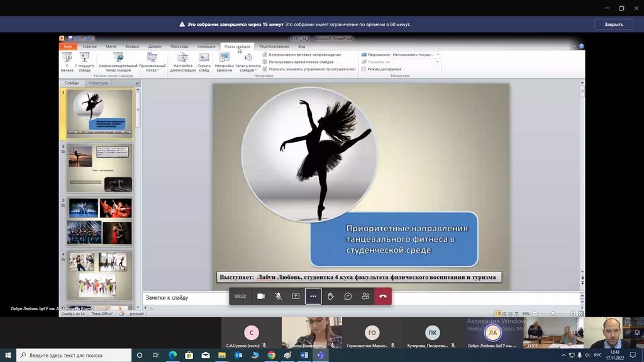
Task: Raise your hand in the meeting
Action: pos(330,296)
